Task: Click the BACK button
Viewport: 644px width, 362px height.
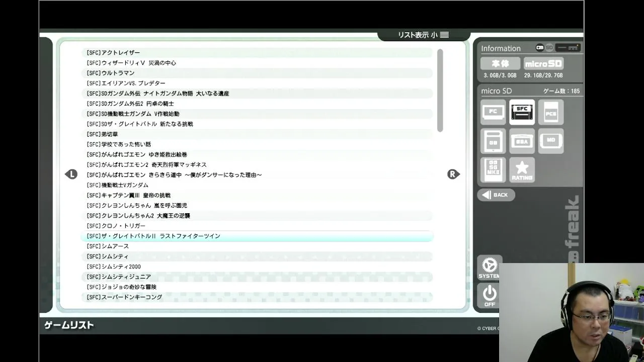Action: pyautogui.click(x=496, y=195)
